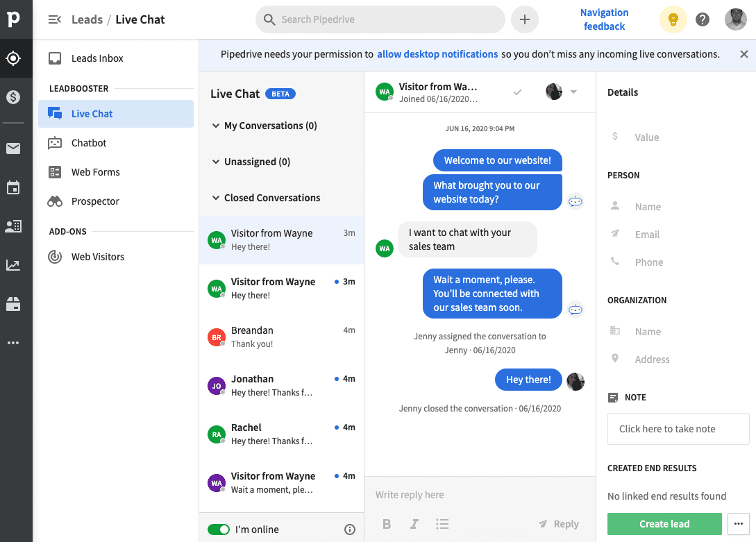Click the note field to take note

pos(678,429)
